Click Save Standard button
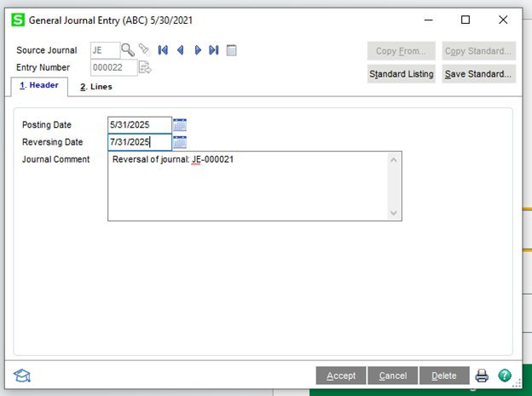532x396 pixels. coord(478,74)
